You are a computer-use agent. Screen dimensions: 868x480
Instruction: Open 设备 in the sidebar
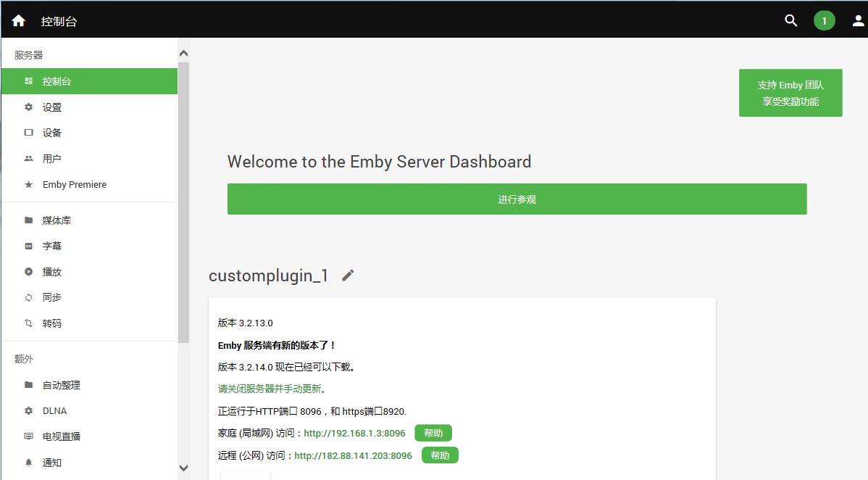tap(89, 133)
